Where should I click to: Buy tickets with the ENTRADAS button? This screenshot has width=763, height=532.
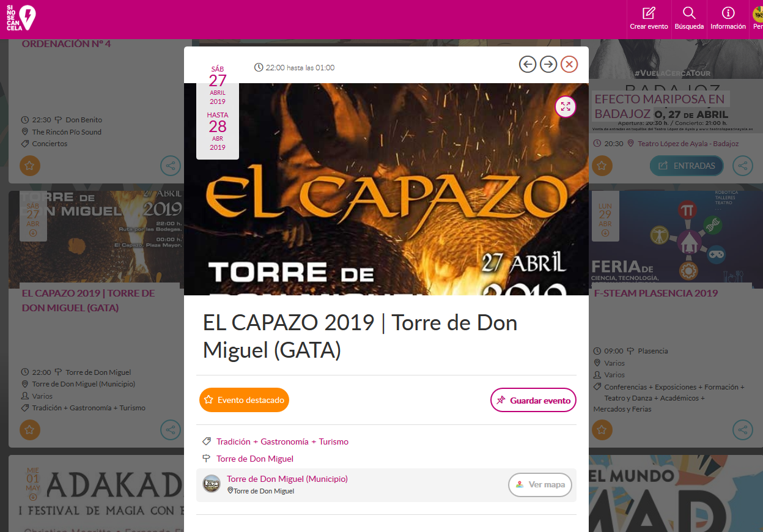[687, 166]
